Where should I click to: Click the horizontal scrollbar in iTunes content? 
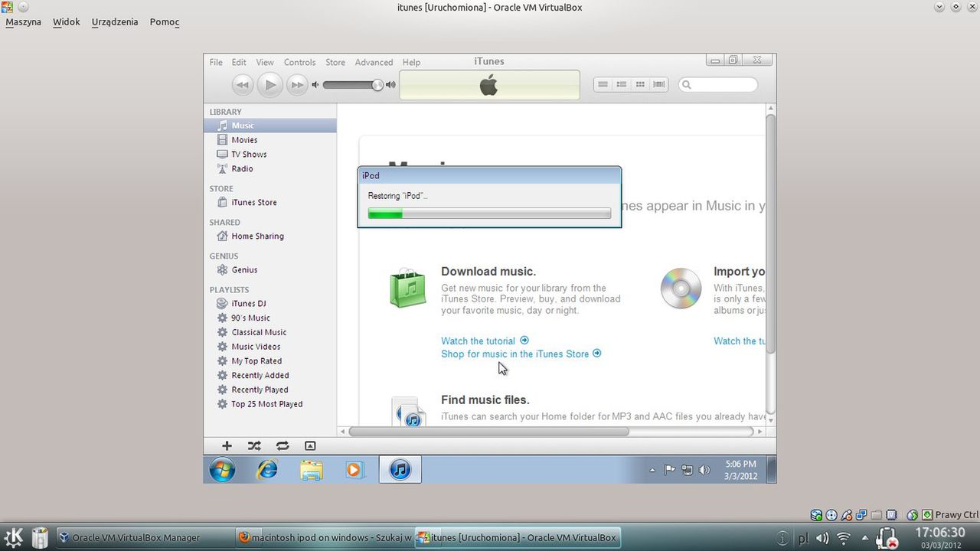click(x=488, y=432)
